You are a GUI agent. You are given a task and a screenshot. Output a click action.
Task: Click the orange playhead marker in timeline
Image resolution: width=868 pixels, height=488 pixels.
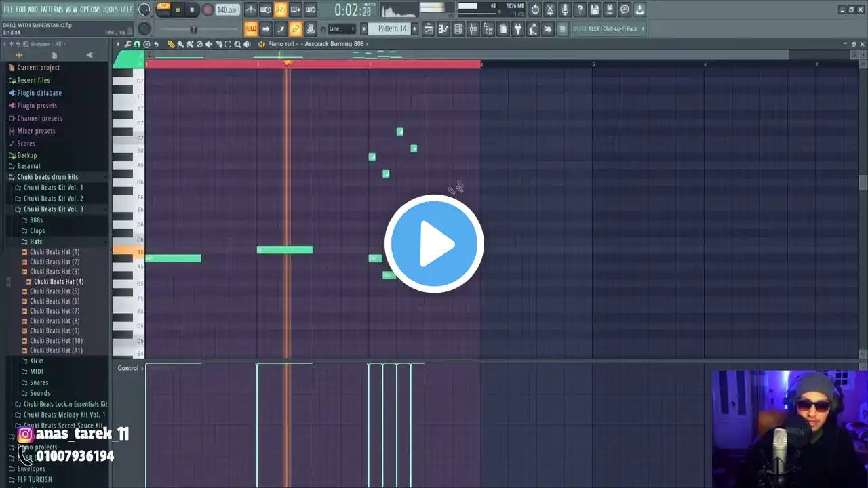pos(288,62)
